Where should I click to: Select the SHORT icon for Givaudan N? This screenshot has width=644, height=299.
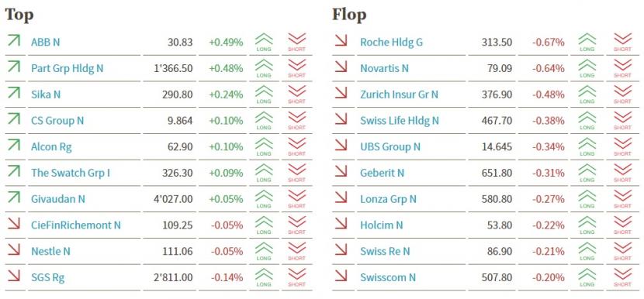(x=296, y=199)
